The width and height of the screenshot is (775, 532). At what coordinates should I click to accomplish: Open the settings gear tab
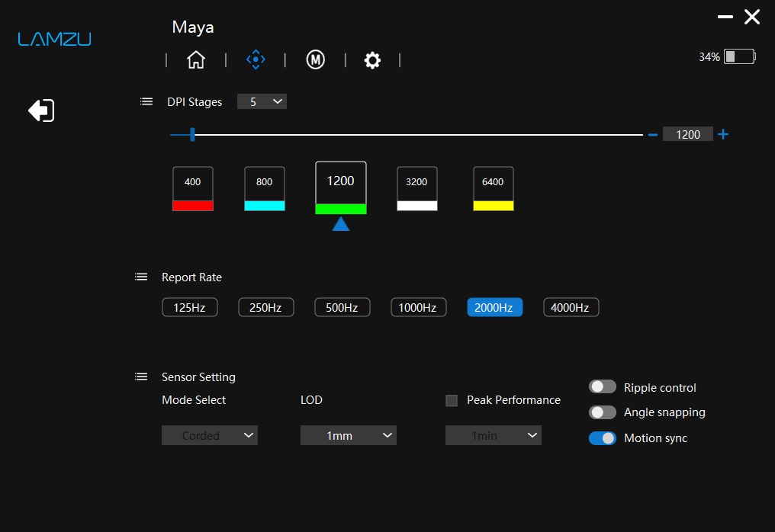coord(372,60)
